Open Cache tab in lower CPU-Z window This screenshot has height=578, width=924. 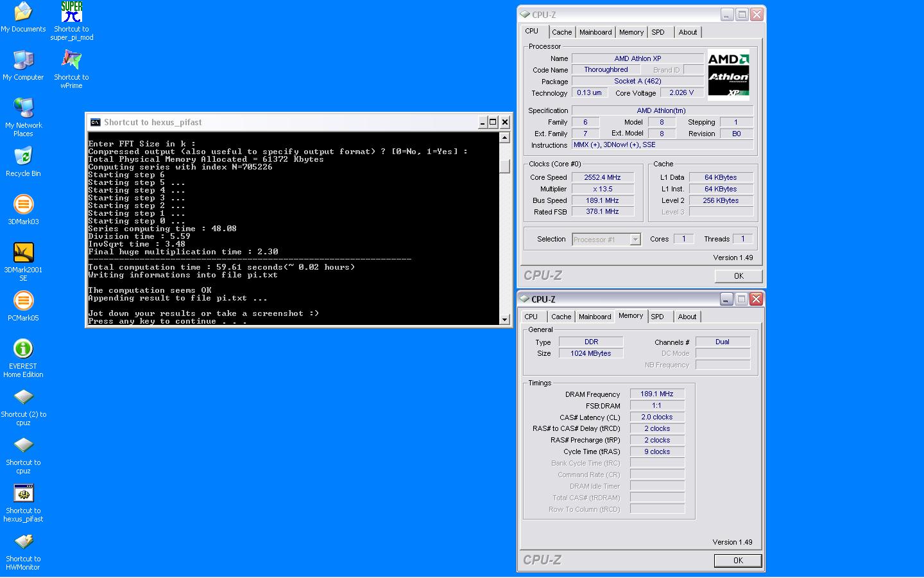[x=561, y=317]
